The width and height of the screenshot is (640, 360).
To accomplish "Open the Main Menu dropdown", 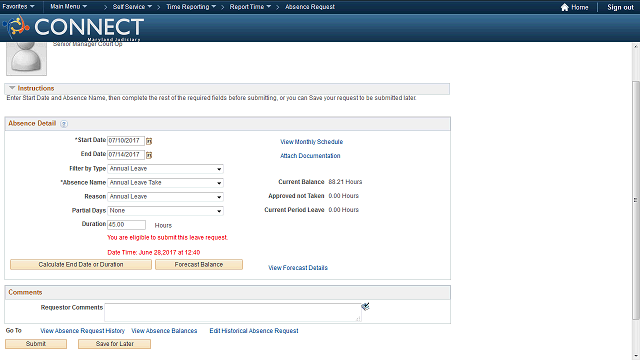I will [69, 7].
